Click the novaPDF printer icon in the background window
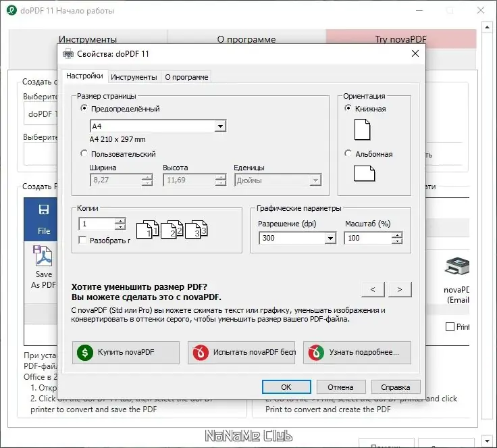 point(456,266)
